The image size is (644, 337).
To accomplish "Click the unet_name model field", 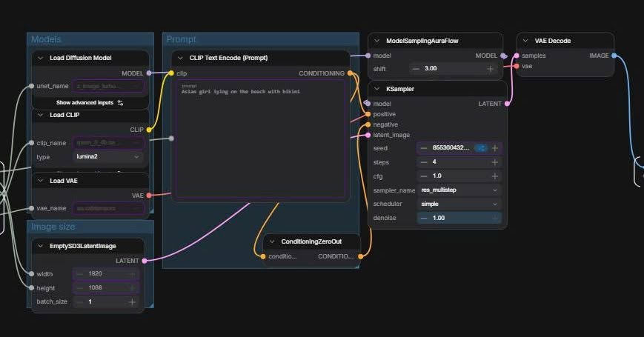I will click(x=108, y=86).
